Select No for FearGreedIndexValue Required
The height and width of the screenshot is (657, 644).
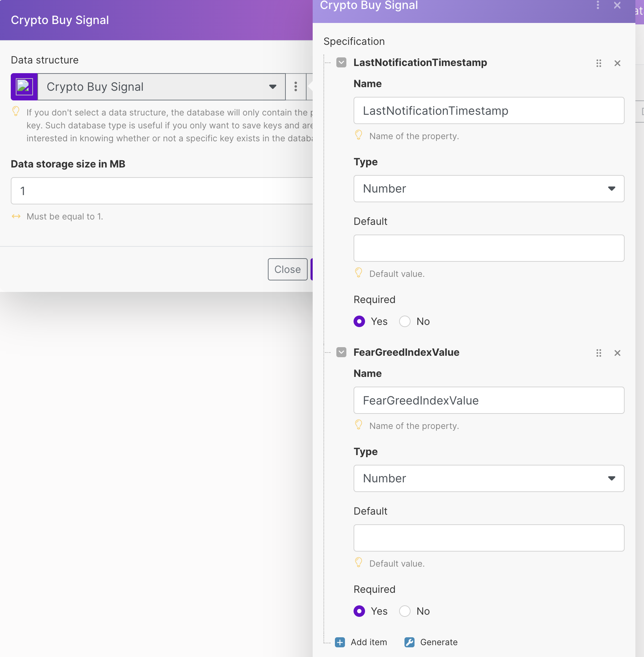(x=405, y=611)
